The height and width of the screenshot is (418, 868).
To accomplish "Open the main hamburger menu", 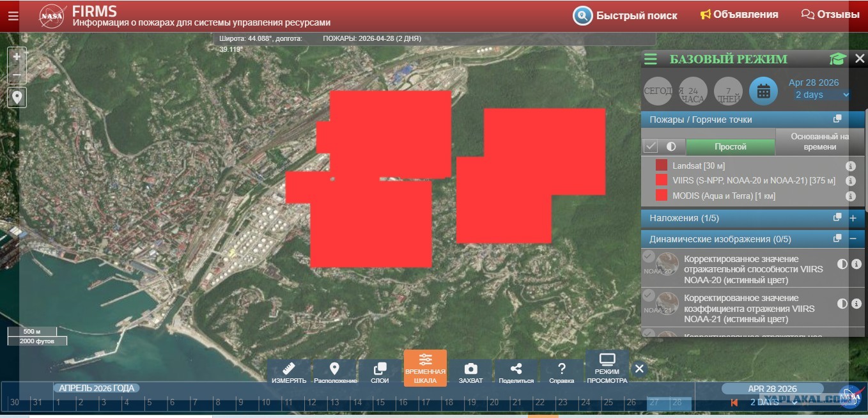I will [x=13, y=15].
